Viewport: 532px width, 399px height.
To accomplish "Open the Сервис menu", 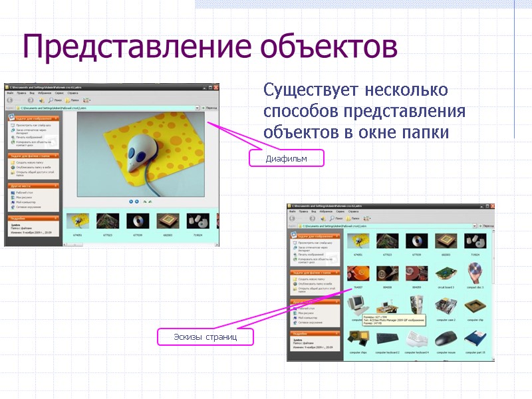I will [x=59, y=93].
